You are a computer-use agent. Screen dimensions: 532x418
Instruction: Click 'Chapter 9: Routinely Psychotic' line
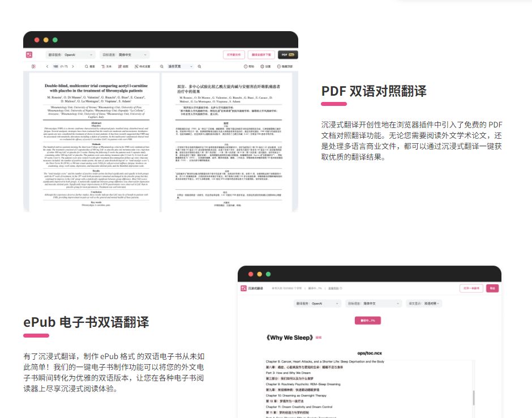click(303, 385)
